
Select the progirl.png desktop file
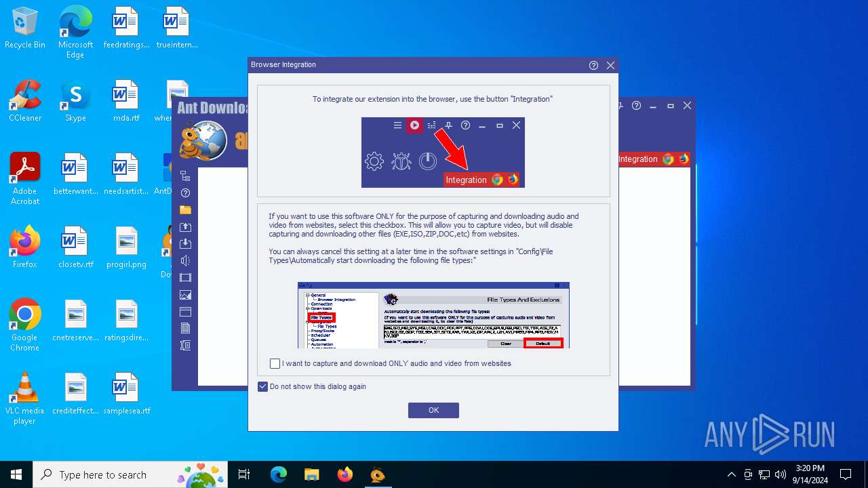click(126, 247)
